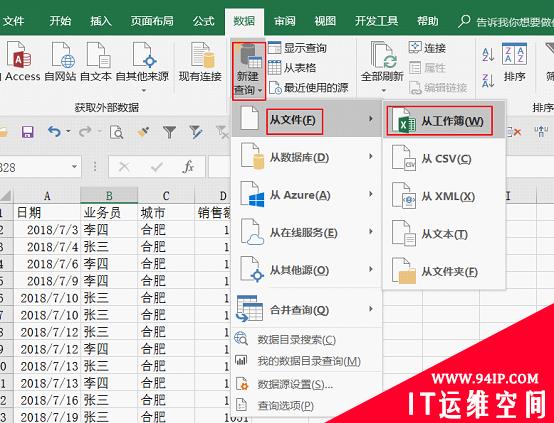Sort ascending with the A-Z icon

pos(488,55)
